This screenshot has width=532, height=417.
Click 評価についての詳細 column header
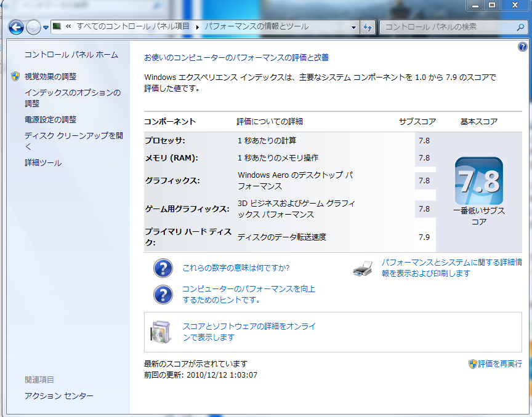pyautogui.click(x=270, y=121)
